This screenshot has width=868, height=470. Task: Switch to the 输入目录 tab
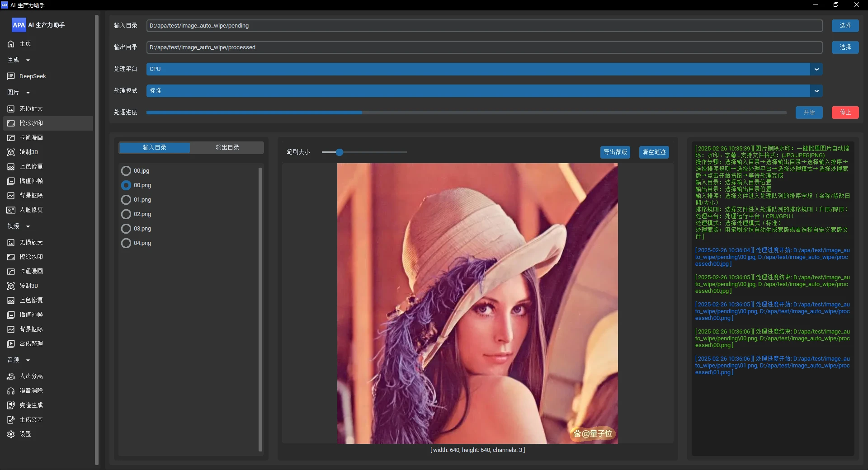point(155,148)
